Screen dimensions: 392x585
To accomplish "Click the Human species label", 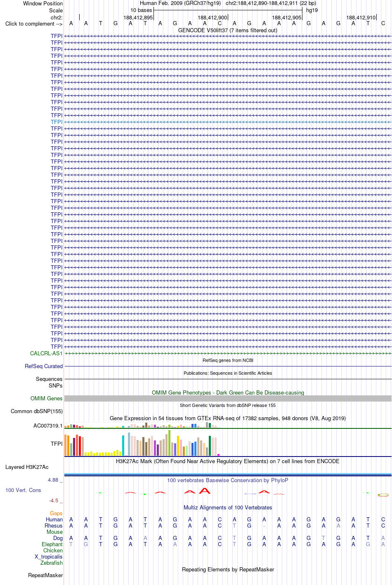I will [x=54, y=519].
